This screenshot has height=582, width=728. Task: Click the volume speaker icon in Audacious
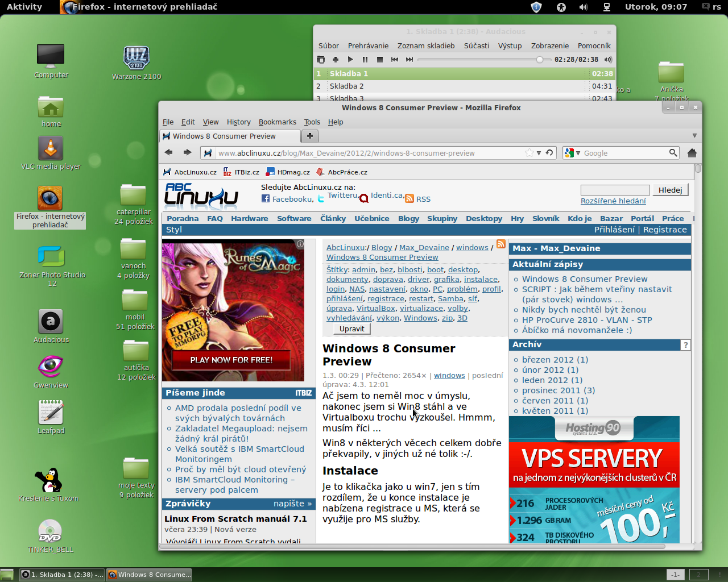(608, 60)
